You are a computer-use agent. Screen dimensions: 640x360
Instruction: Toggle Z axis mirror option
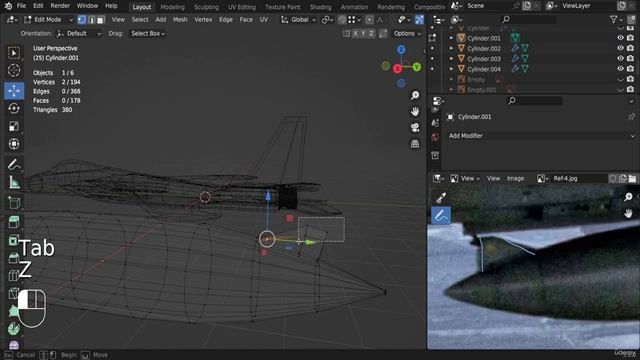coord(371,33)
